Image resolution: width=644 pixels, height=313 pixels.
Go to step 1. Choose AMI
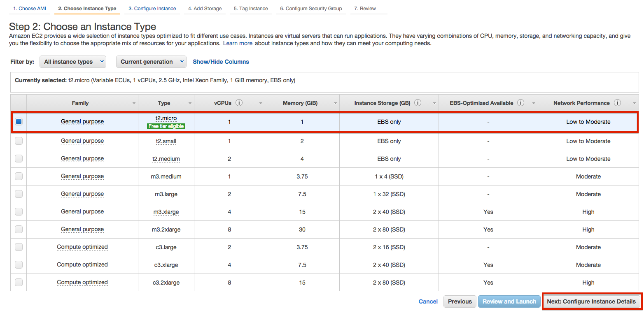pos(30,9)
